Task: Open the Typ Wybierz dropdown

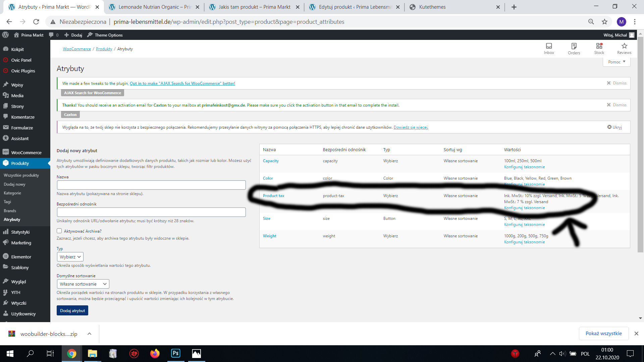Action: 70,257
